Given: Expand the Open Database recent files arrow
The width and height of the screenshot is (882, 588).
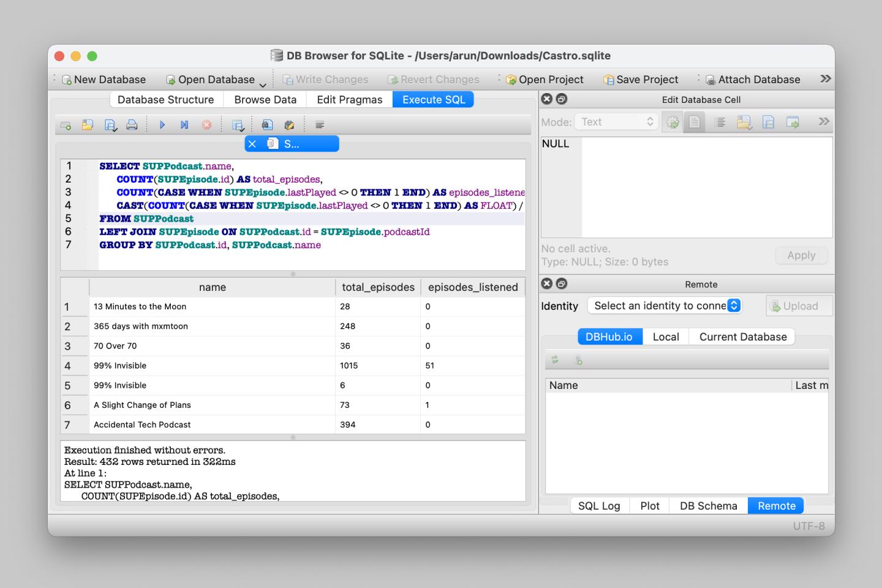Looking at the screenshot, I should 263,85.
